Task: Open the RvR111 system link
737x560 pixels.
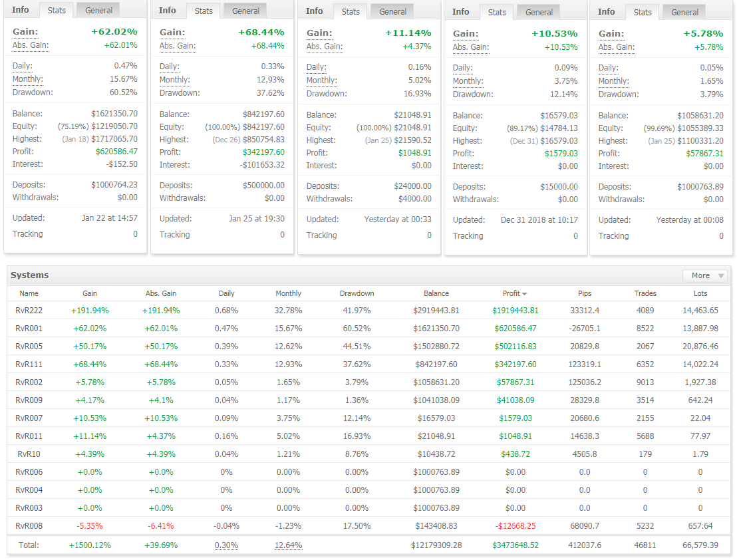Action: [x=29, y=364]
